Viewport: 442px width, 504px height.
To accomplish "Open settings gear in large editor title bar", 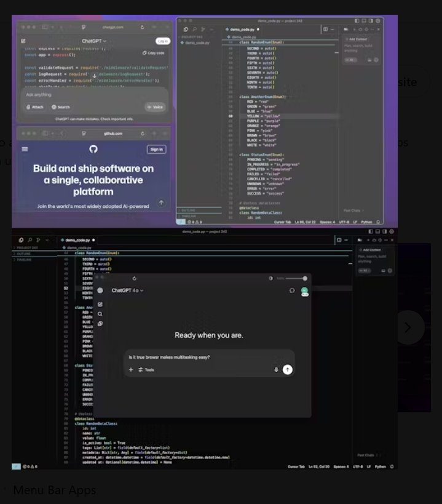I will pos(392,231).
